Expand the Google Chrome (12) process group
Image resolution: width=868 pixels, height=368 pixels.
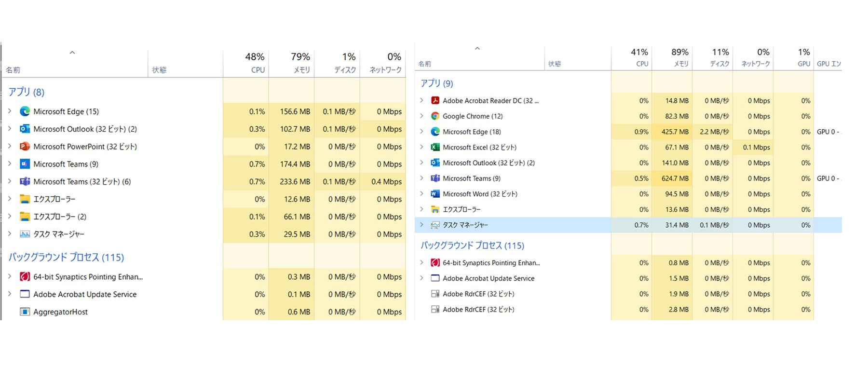coord(421,116)
